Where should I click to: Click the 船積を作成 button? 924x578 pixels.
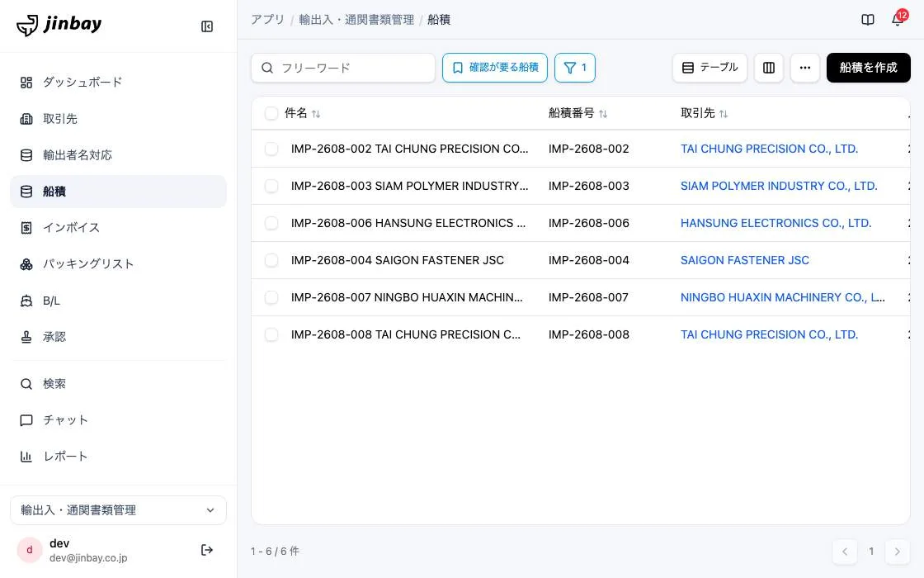(x=868, y=68)
